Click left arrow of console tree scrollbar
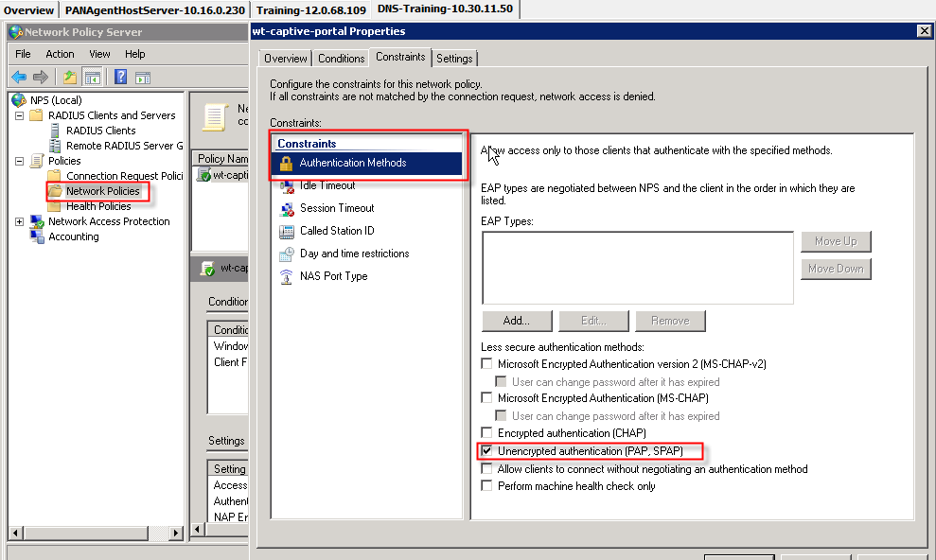Image resolution: width=936 pixels, height=560 pixels. 15,533
